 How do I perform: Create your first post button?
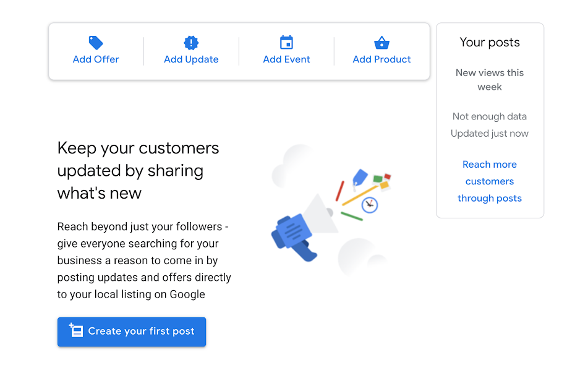point(132,332)
